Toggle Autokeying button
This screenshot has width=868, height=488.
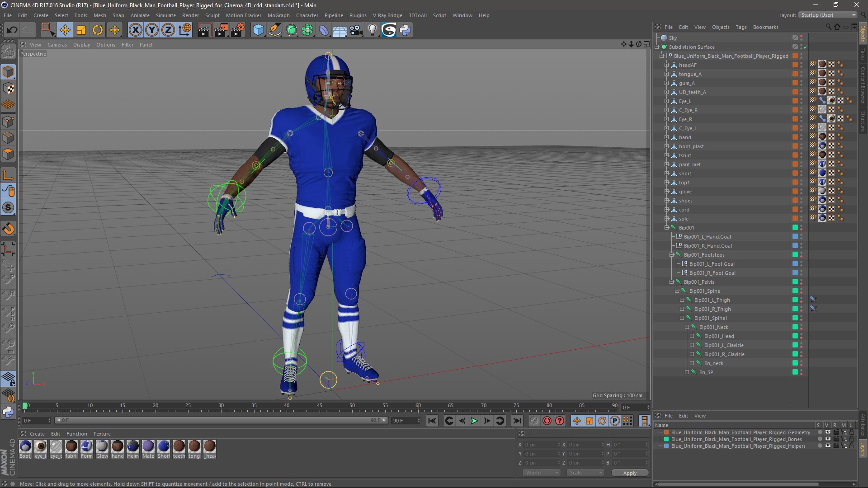pos(547,421)
